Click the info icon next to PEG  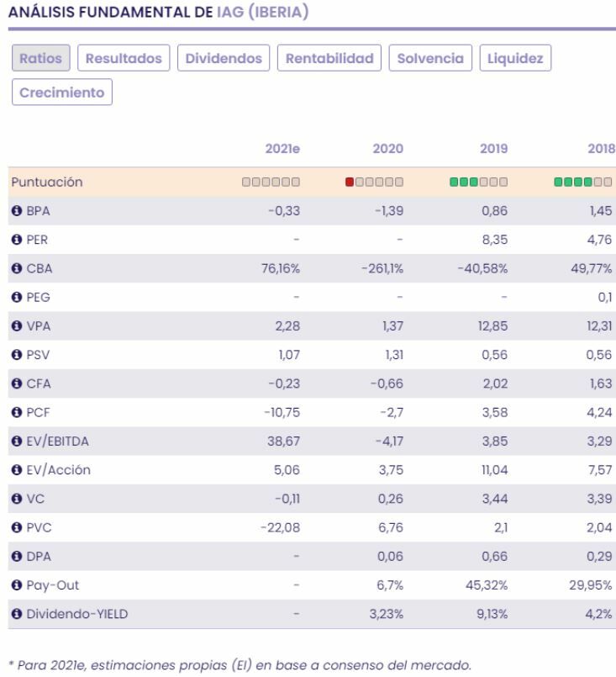[x=16, y=297]
